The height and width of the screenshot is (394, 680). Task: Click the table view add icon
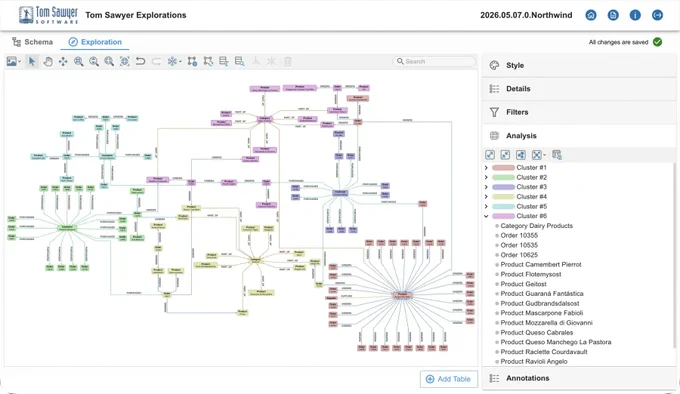224,62
